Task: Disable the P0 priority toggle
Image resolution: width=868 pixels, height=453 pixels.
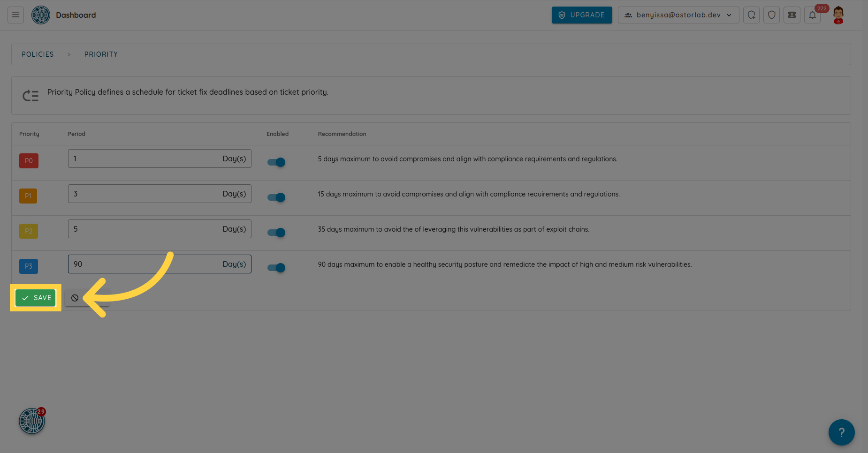Action: coord(276,162)
